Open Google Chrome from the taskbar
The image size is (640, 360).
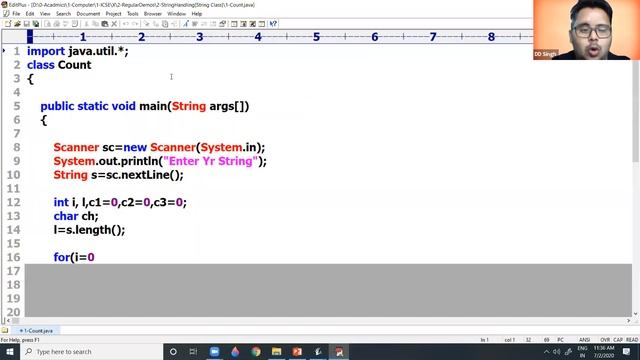(256, 351)
